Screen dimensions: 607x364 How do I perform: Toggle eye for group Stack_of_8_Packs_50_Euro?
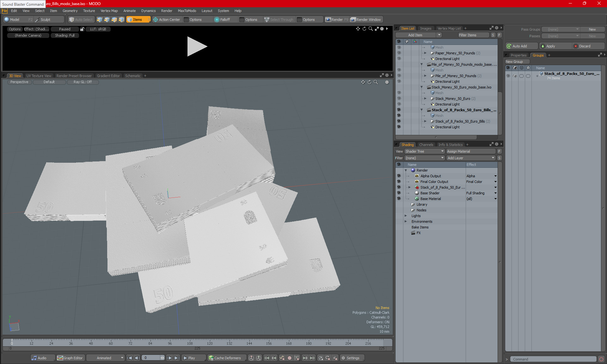508,76
